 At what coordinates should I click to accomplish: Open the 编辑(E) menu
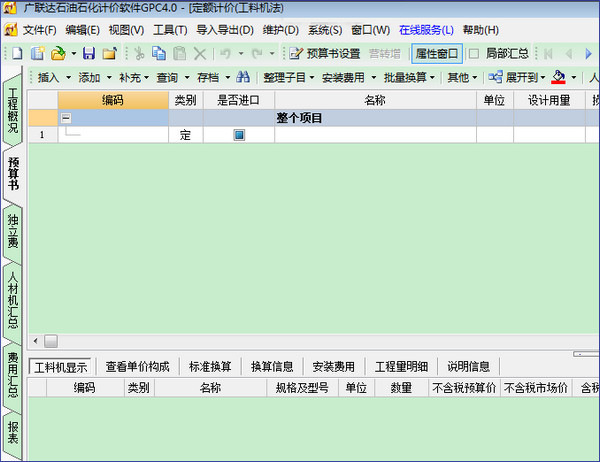[82, 30]
